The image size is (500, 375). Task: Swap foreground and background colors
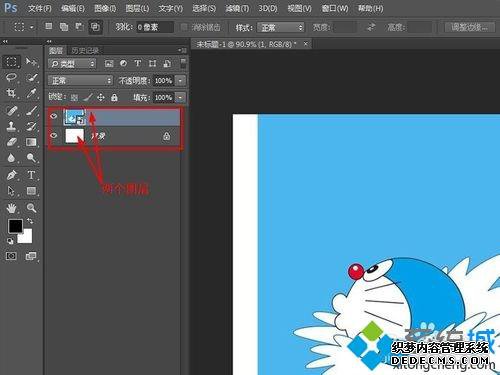[x=30, y=221]
